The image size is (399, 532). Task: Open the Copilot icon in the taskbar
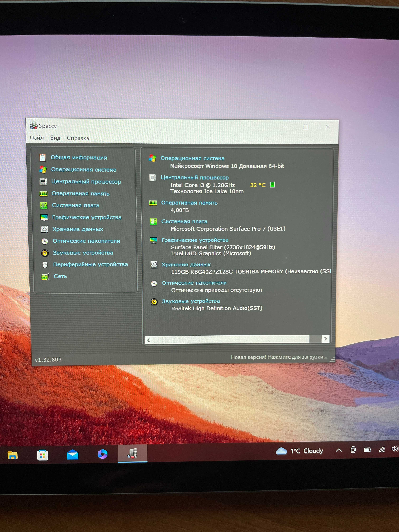[x=103, y=454]
